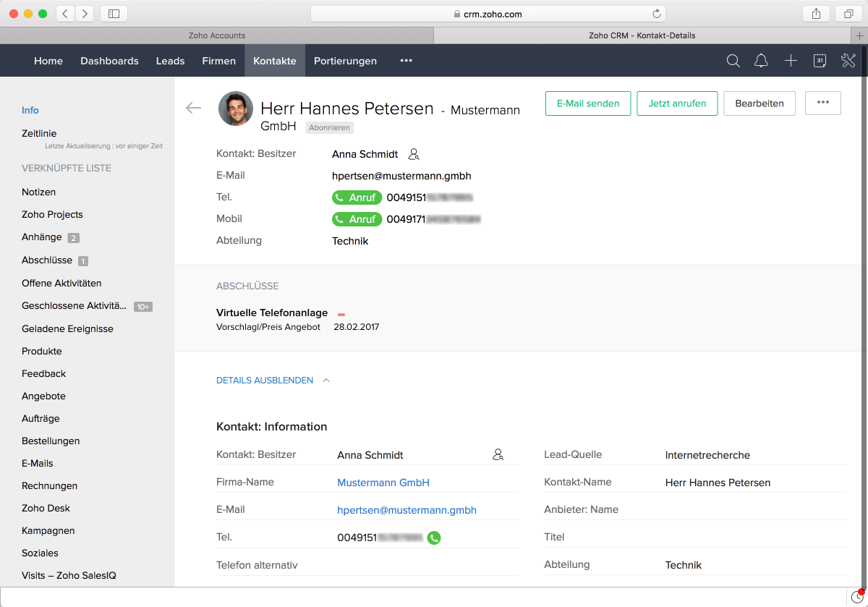Click Safari forward navigation button
This screenshot has height=607, width=868.
[x=85, y=14]
